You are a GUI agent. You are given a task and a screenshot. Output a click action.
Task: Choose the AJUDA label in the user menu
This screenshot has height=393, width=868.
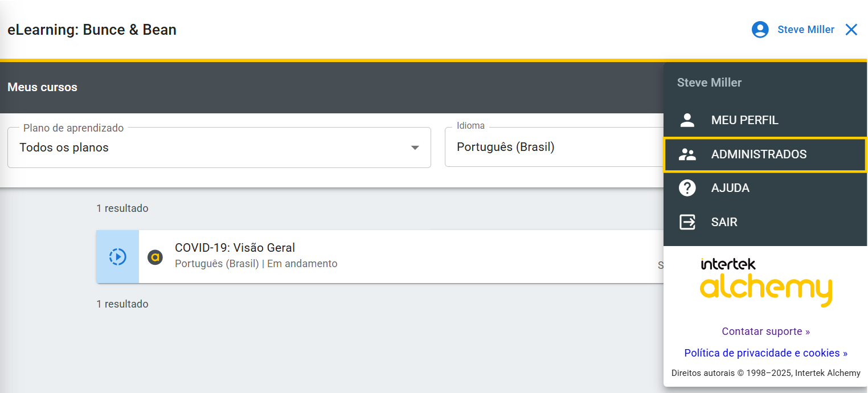(x=730, y=188)
